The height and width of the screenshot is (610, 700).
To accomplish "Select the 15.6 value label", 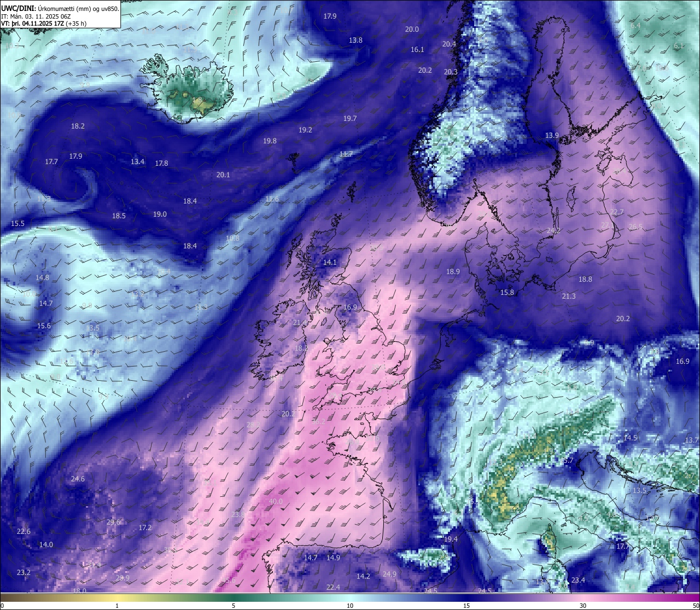I will pyautogui.click(x=44, y=326).
